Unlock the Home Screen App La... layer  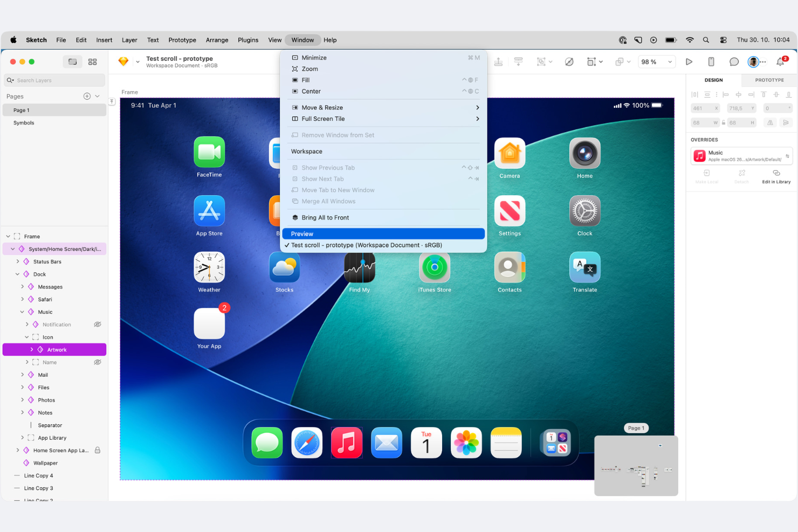98,450
